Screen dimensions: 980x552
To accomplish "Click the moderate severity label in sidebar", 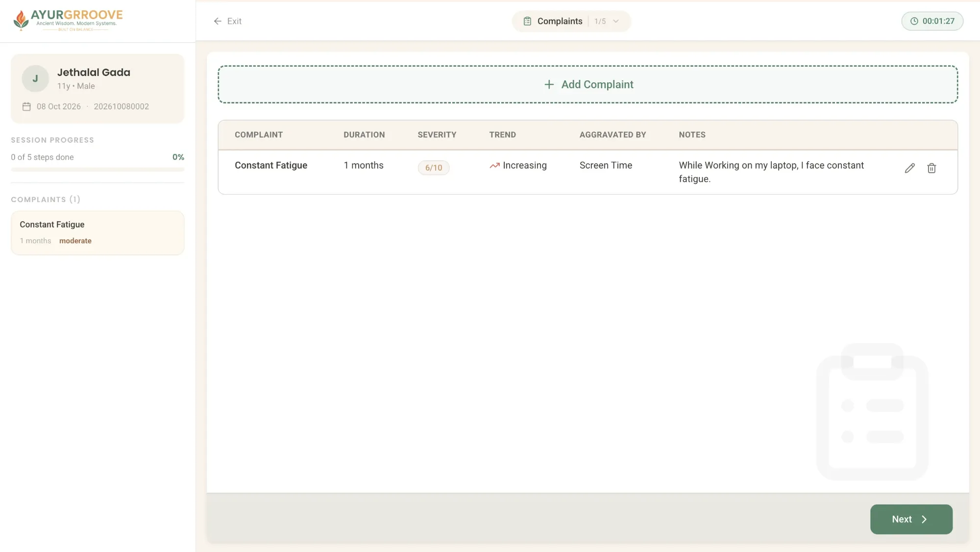I will (75, 241).
